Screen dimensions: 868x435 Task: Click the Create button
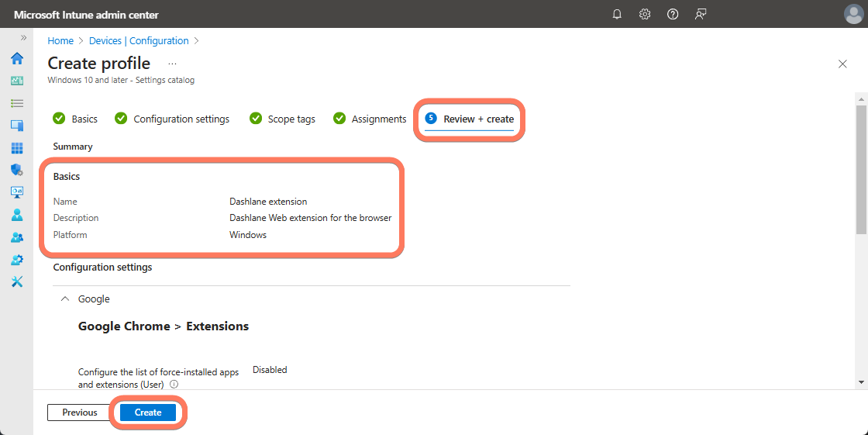[x=148, y=413]
